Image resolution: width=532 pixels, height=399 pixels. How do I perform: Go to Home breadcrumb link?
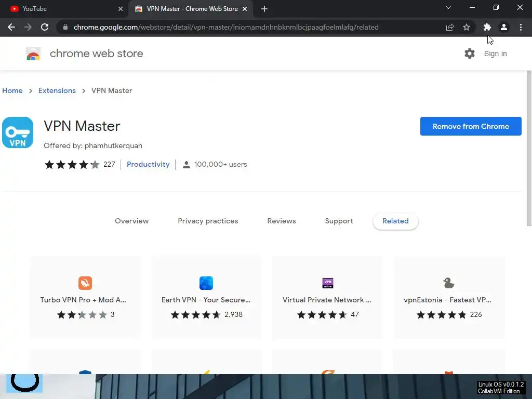12,90
